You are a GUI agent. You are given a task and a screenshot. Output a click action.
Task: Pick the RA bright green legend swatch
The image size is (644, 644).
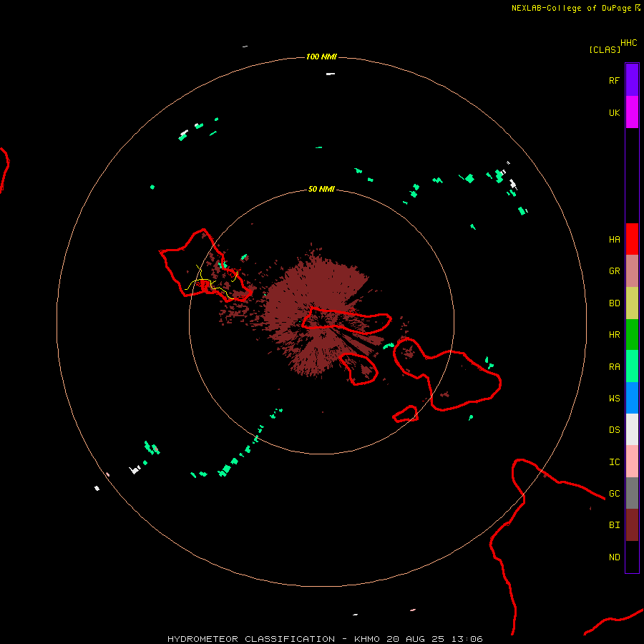point(632,366)
